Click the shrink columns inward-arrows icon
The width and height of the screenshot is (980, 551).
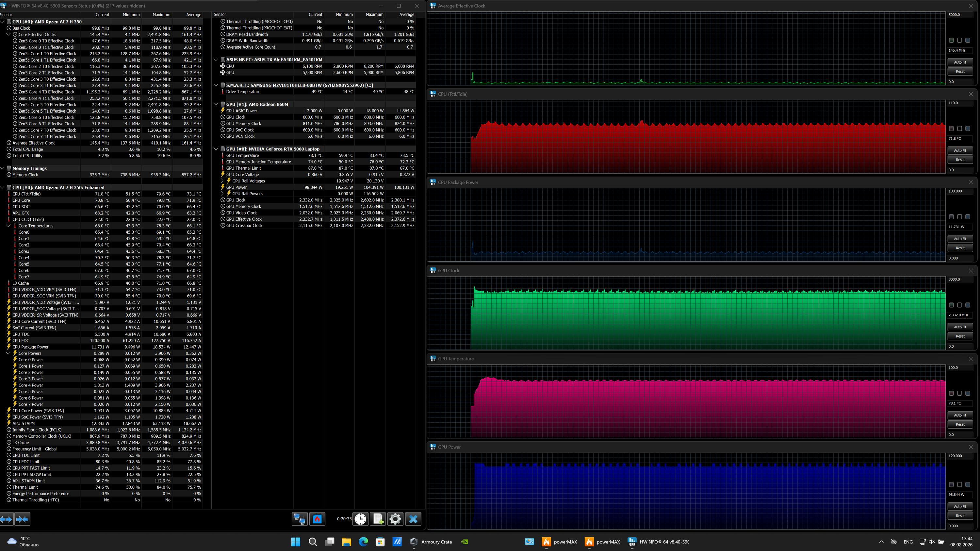point(23,519)
